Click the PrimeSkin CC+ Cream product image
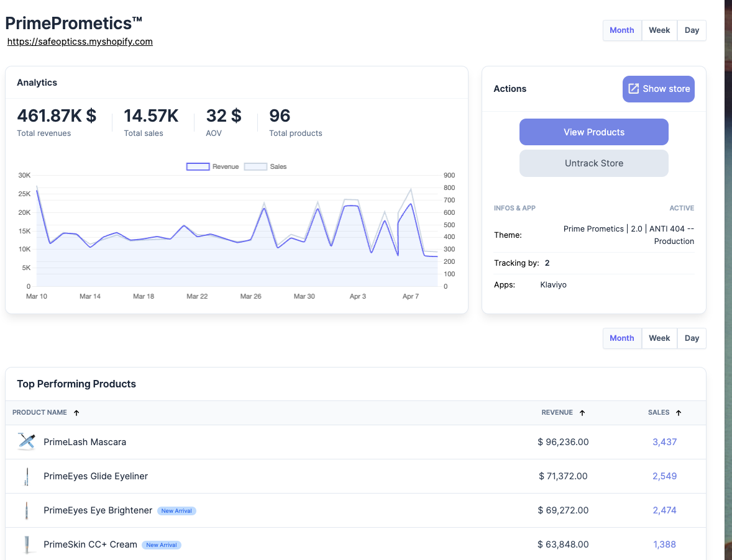The image size is (732, 560). [26, 544]
